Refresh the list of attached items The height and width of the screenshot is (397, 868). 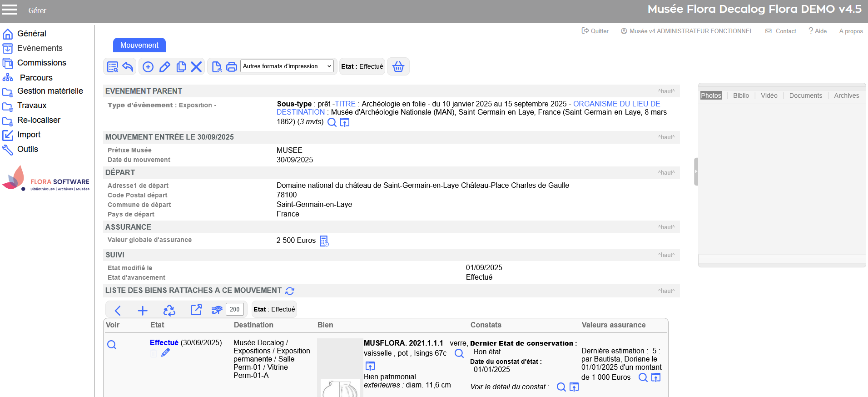(290, 291)
